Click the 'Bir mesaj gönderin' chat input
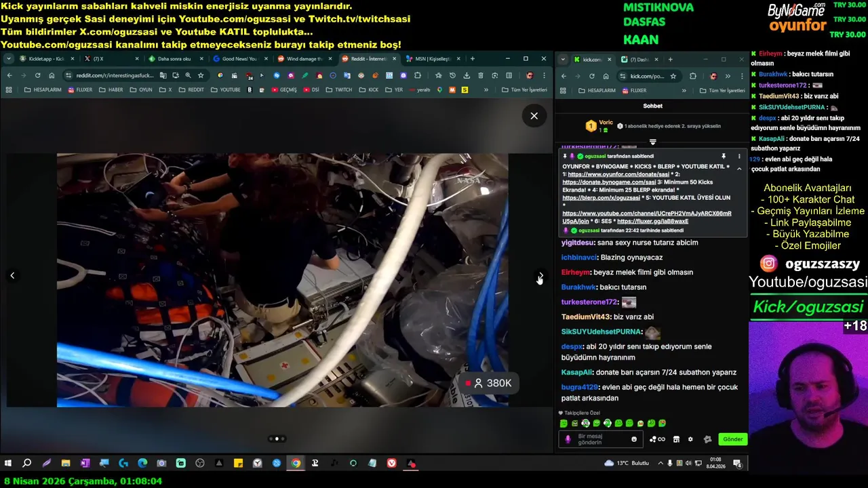The width and height of the screenshot is (868, 488). tap(600, 439)
